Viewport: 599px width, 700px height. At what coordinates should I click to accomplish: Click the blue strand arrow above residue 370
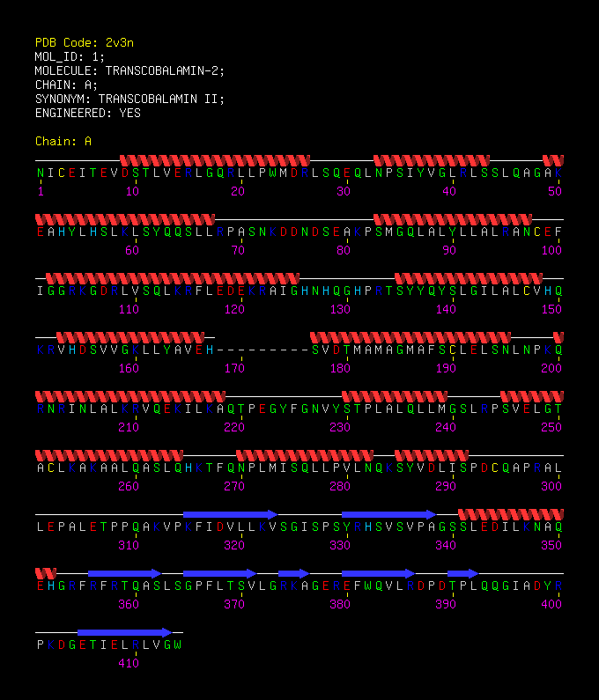coord(219,573)
